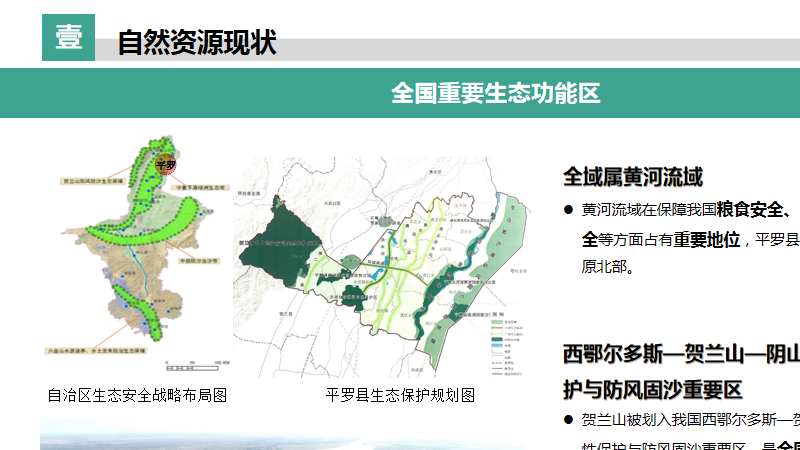Click the scale bar on the regional map
Image resolution: width=800 pixels, height=450 pixels.
point(207,361)
